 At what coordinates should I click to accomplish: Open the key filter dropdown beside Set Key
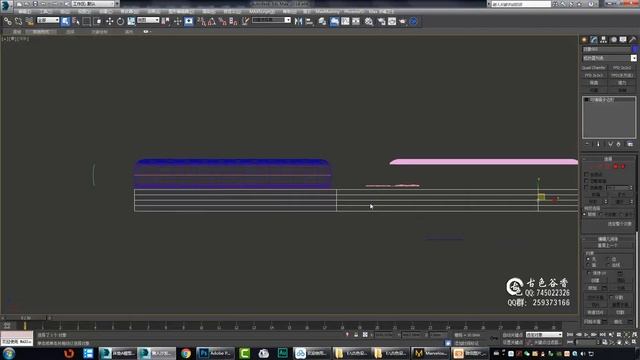pos(544,335)
